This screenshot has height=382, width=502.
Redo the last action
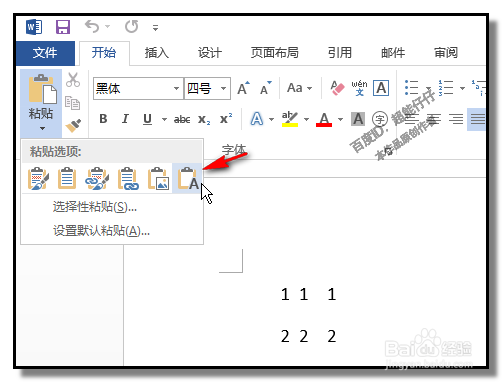coord(132,26)
